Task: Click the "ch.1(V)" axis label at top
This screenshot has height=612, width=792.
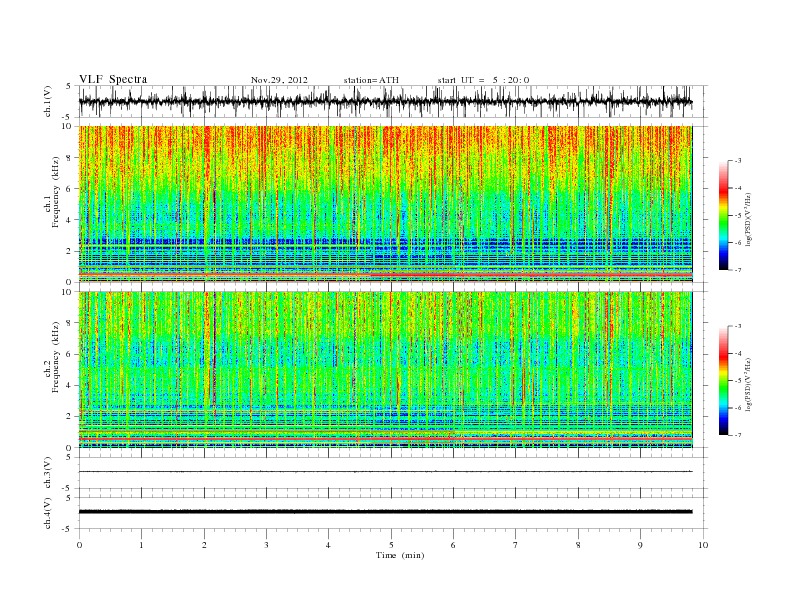Action: click(48, 102)
